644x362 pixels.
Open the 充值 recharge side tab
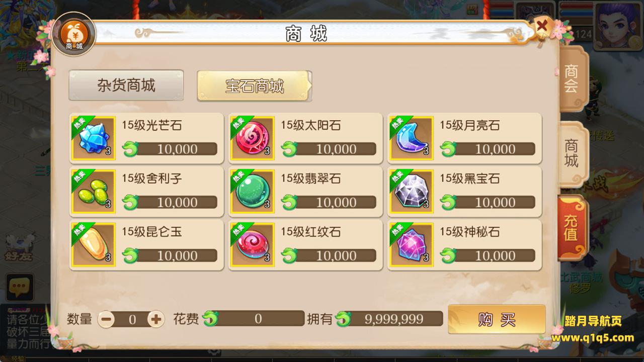tap(572, 227)
